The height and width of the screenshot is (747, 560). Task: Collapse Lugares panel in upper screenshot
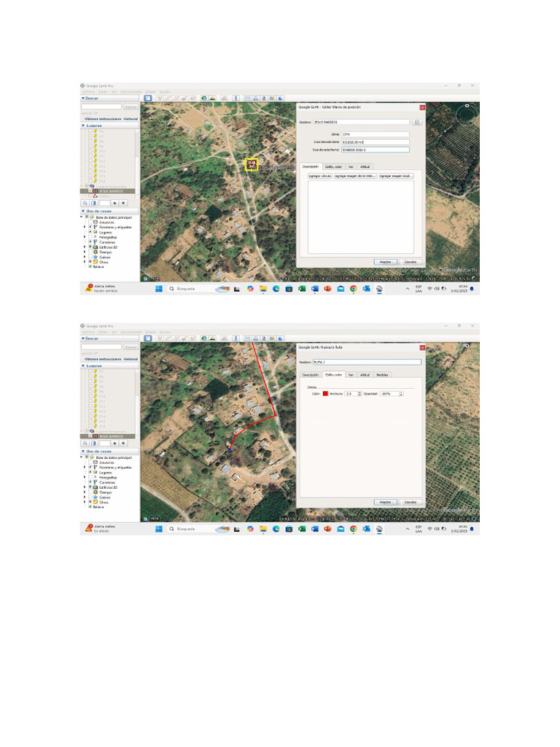[83, 125]
